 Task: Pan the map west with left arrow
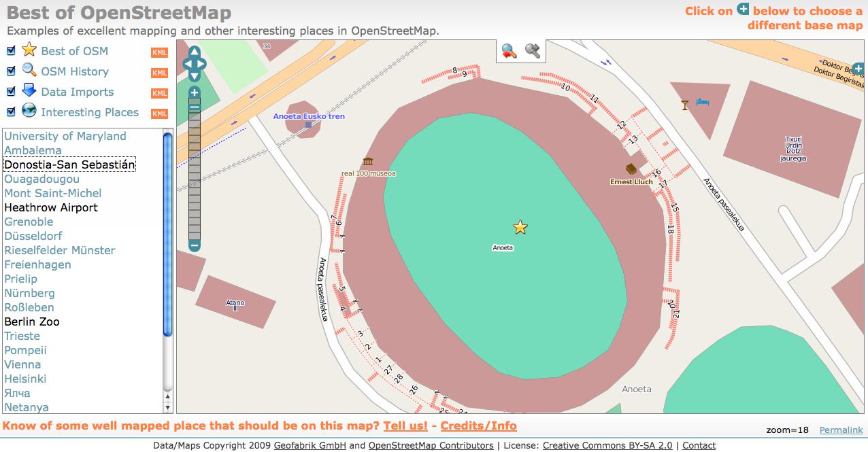tap(188, 64)
